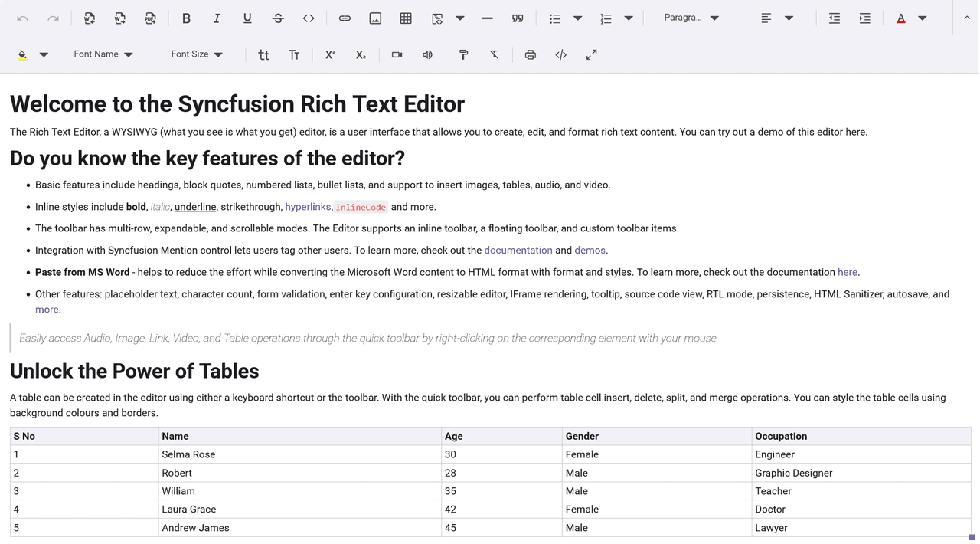Insert a horizontal line
This screenshot has width=980, height=544.
coord(487,18)
